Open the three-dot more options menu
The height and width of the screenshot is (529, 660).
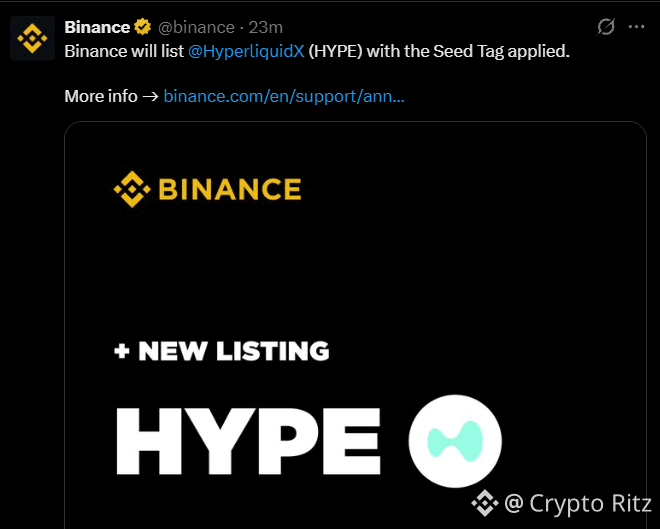click(x=636, y=27)
